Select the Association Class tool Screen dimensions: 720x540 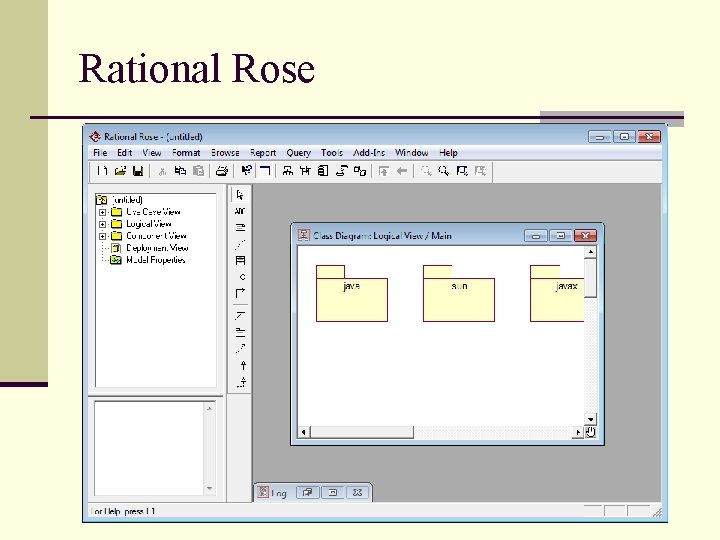point(240,316)
